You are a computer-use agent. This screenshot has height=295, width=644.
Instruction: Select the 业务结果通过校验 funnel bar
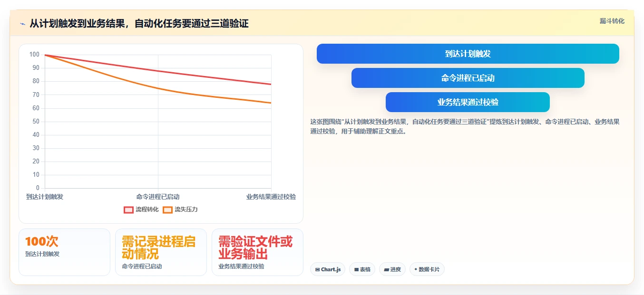click(468, 102)
